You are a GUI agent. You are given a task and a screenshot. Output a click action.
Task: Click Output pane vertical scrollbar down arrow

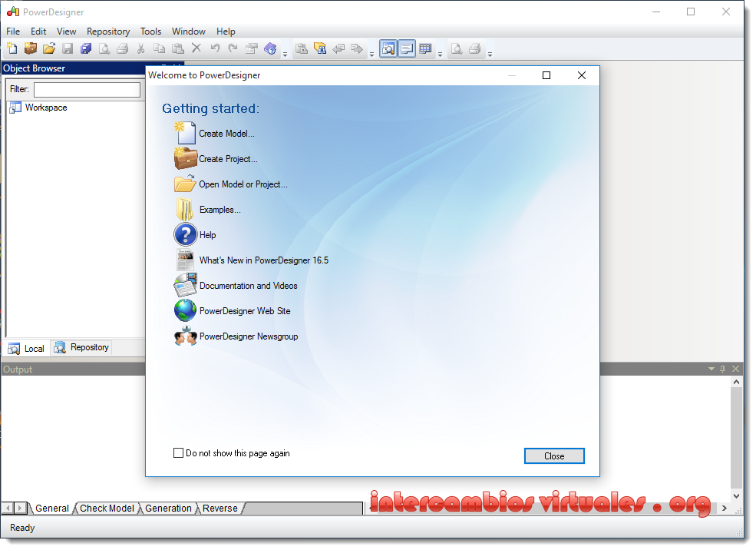click(x=736, y=495)
